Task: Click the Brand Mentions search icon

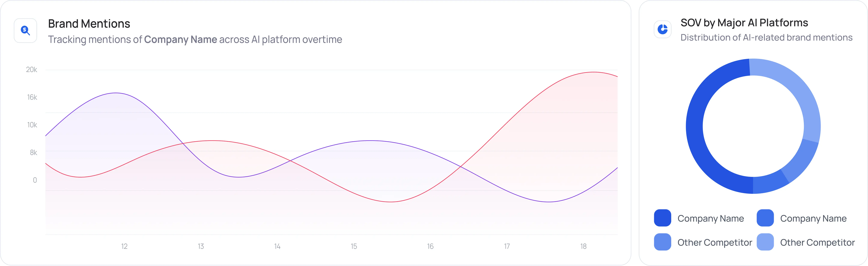Action: 25,31
